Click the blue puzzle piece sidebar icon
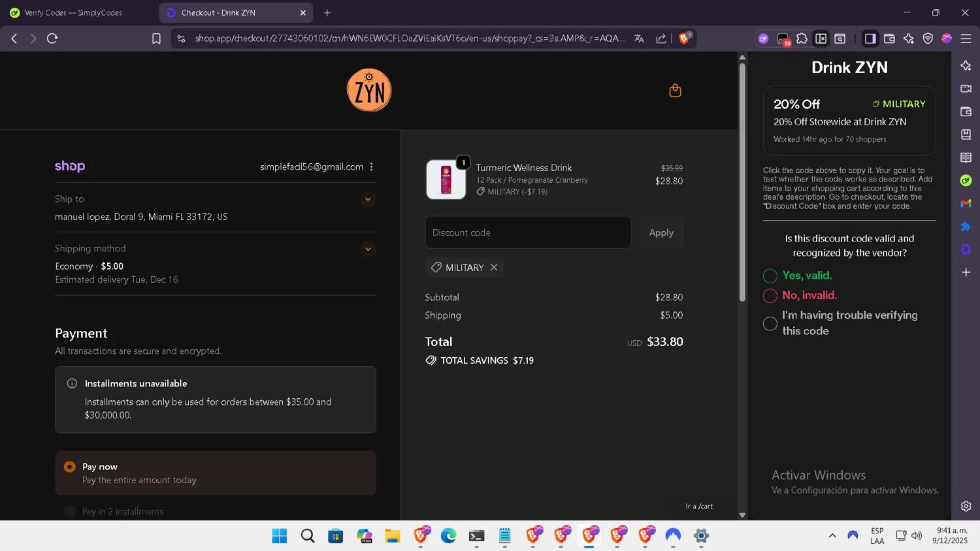The width and height of the screenshot is (980, 551). (x=966, y=227)
